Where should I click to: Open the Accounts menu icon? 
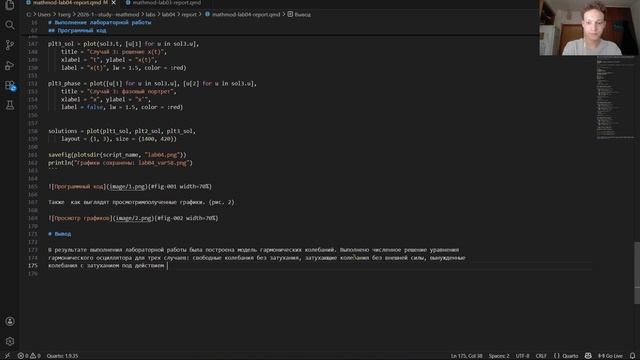coord(10,321)
